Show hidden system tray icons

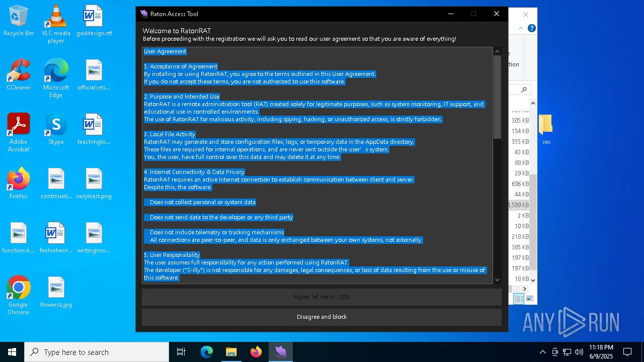pyautogui.click(x=543, y=352)
